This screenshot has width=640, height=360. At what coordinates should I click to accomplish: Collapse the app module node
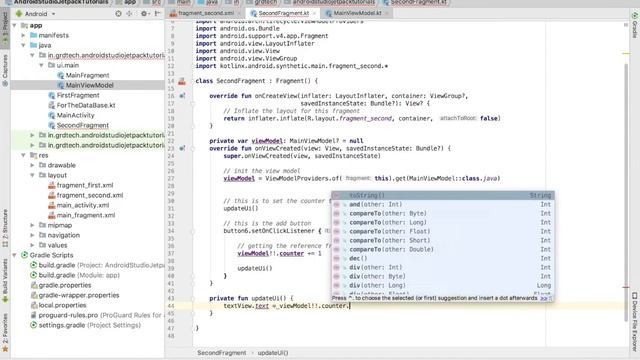pos(15,25)
